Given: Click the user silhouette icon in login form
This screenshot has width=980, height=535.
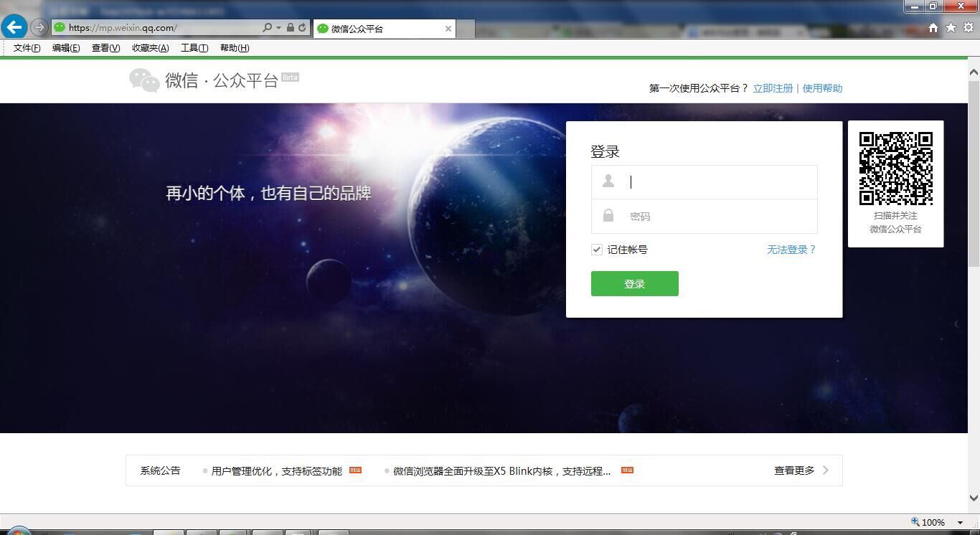Looking at the screenshot, I should click(608, 181).
